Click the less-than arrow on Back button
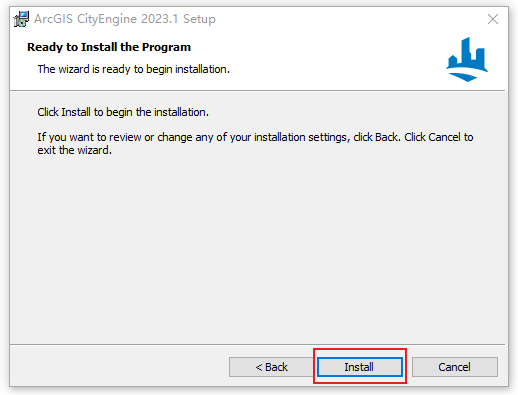Screen dimensions: 518x395 [259, 367]
